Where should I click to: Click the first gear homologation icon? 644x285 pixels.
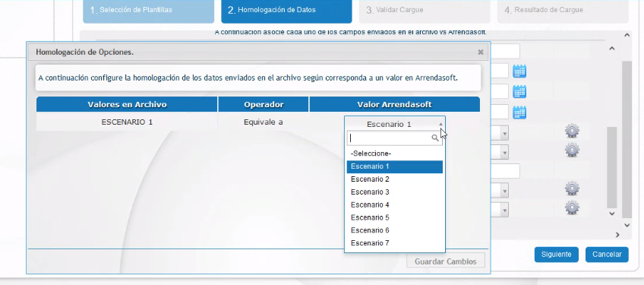[572, 131]
